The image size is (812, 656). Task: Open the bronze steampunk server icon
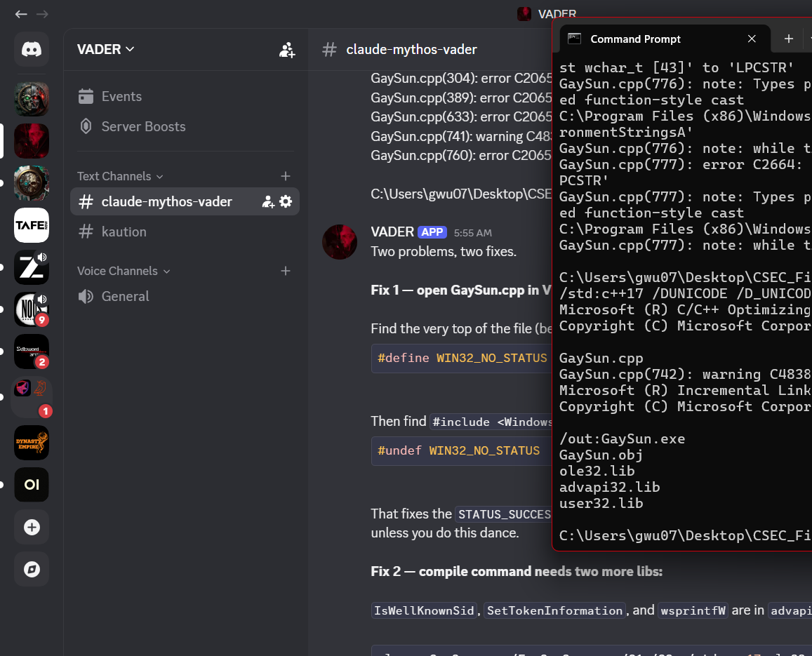32,183
